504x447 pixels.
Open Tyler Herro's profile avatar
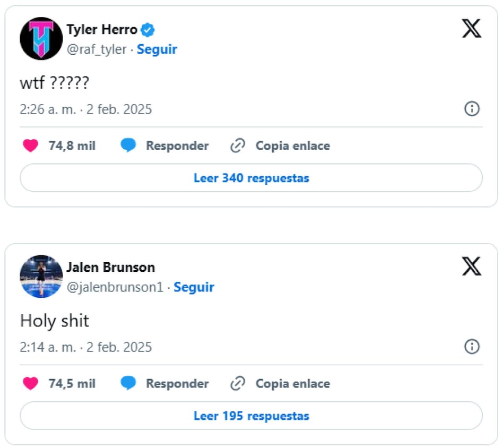[x=41, y=39]
